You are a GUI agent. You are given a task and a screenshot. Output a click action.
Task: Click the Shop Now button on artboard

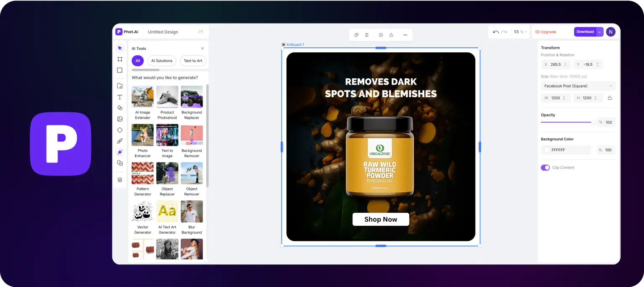point(381,219)
